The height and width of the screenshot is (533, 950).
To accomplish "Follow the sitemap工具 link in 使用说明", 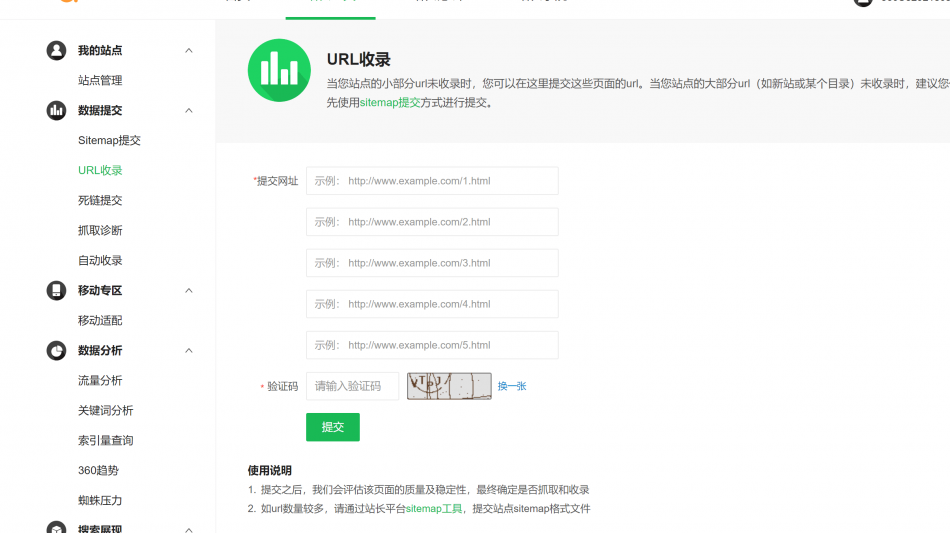I will click(434, 509).
